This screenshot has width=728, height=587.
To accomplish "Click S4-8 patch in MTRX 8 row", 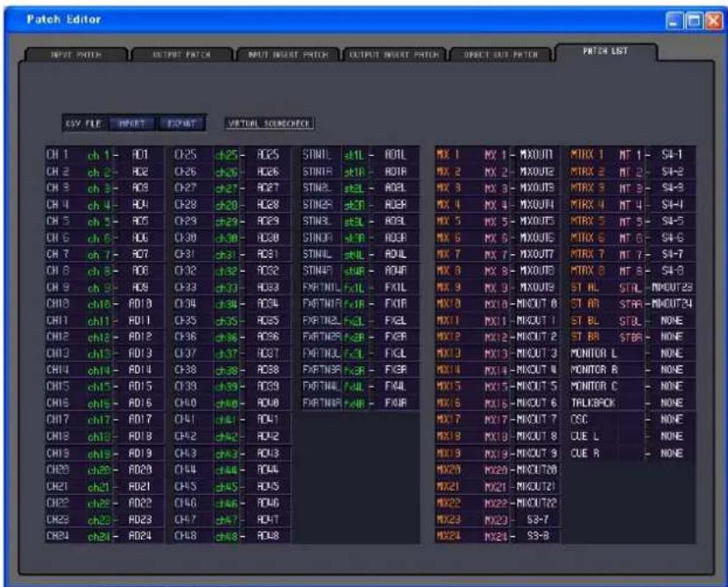I will coord(672,271).
